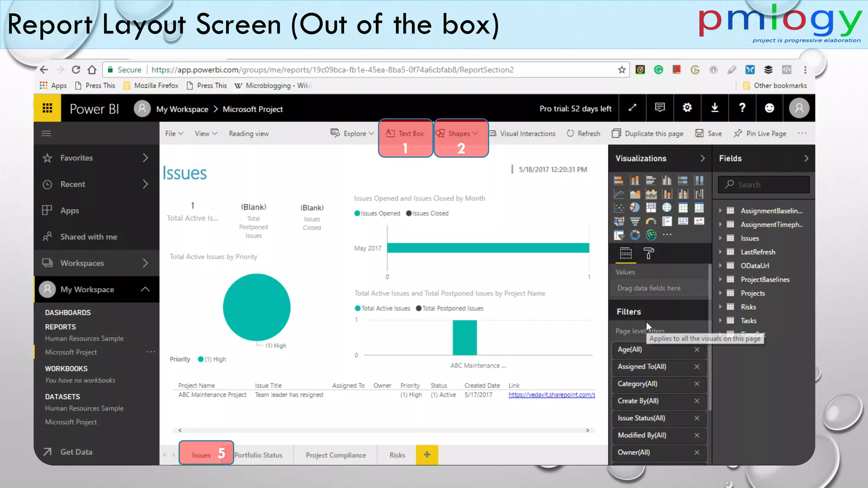Expand the Favorites flyout
The image size is (868, 488).
(x=145, y=158)
